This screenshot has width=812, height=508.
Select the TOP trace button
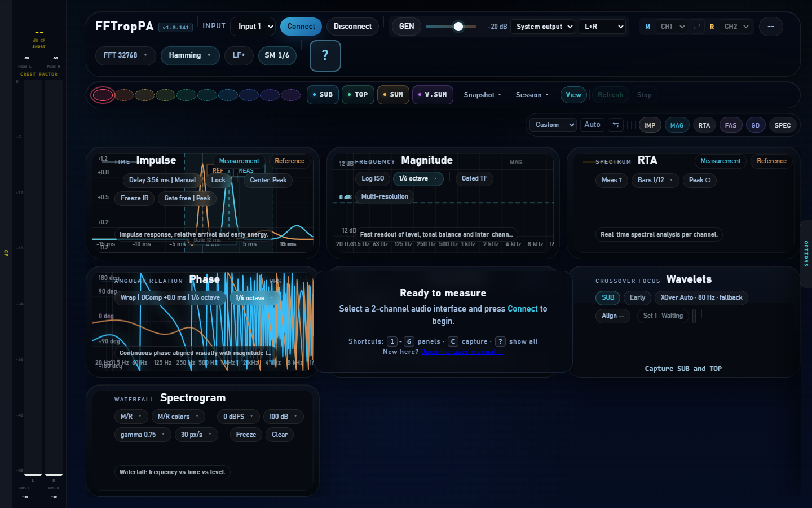[x=358, y=95]
